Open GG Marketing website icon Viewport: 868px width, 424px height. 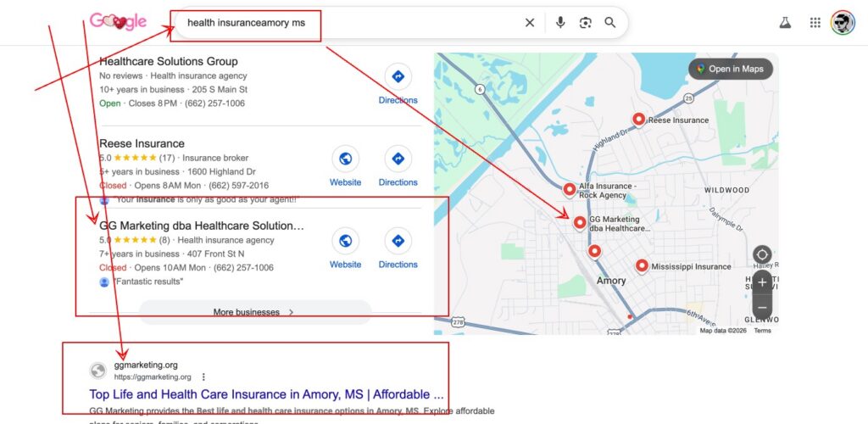click(x=345, y=242)
